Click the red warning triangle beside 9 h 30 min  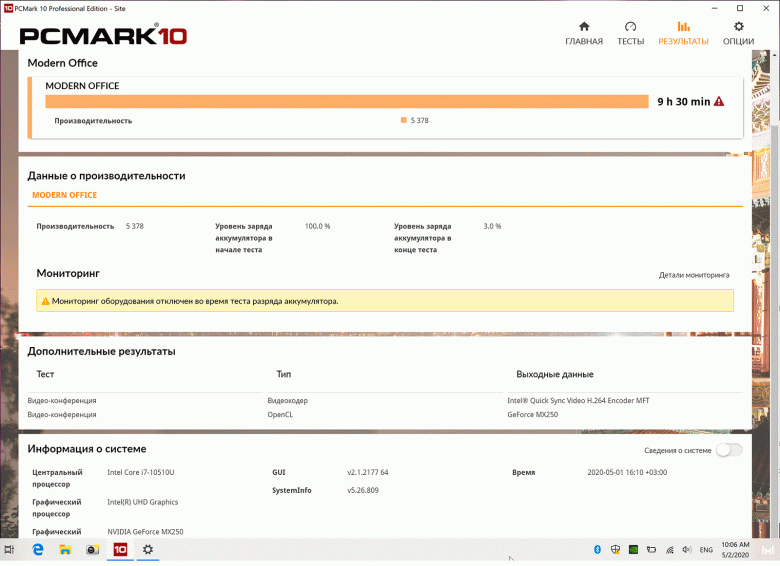719,101
